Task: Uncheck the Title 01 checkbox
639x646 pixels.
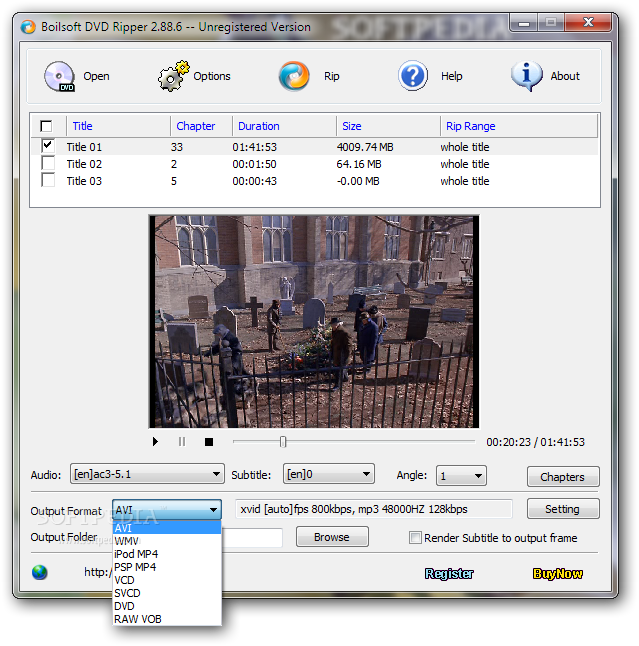Action: click(x=47, y=146)
